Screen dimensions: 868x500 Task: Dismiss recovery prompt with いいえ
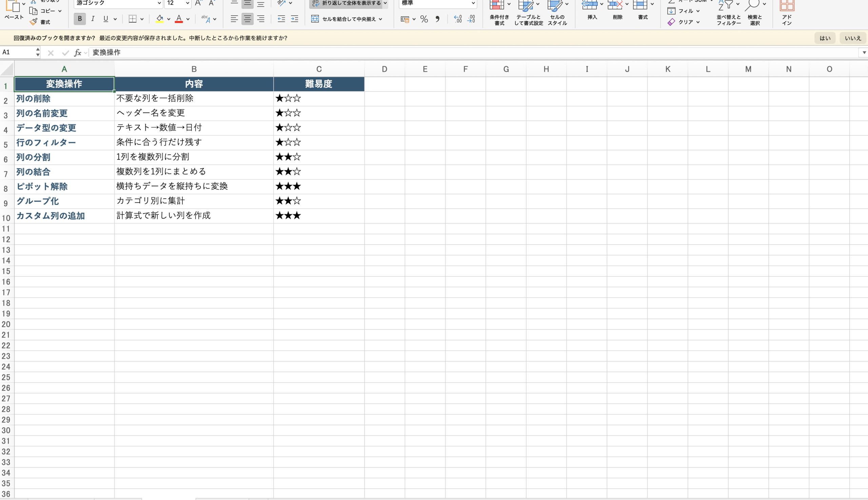point(853,38)
